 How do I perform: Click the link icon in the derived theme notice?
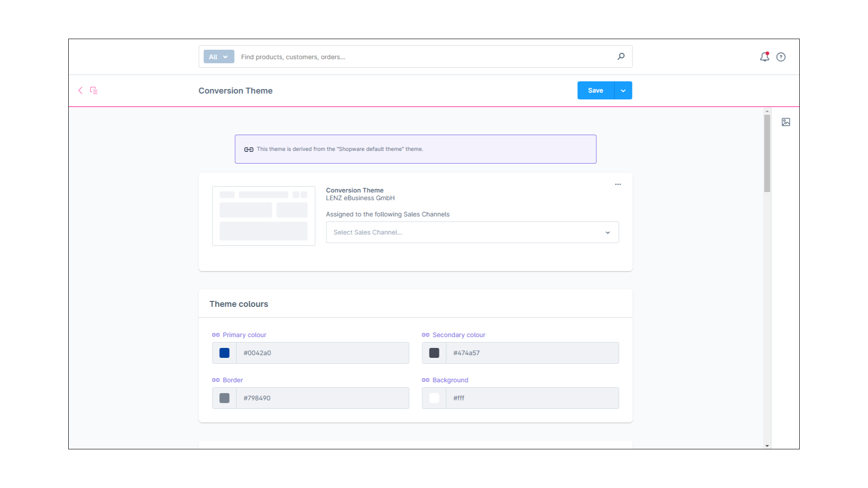(249, 150)
